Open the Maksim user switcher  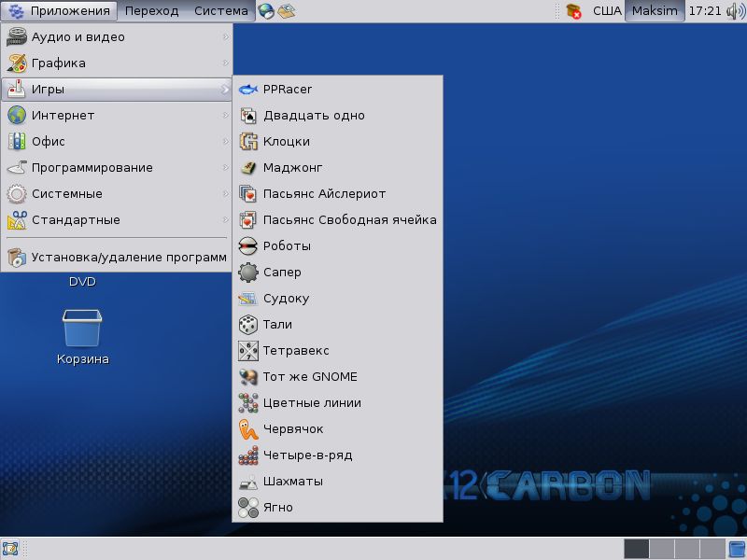[655, 10]
